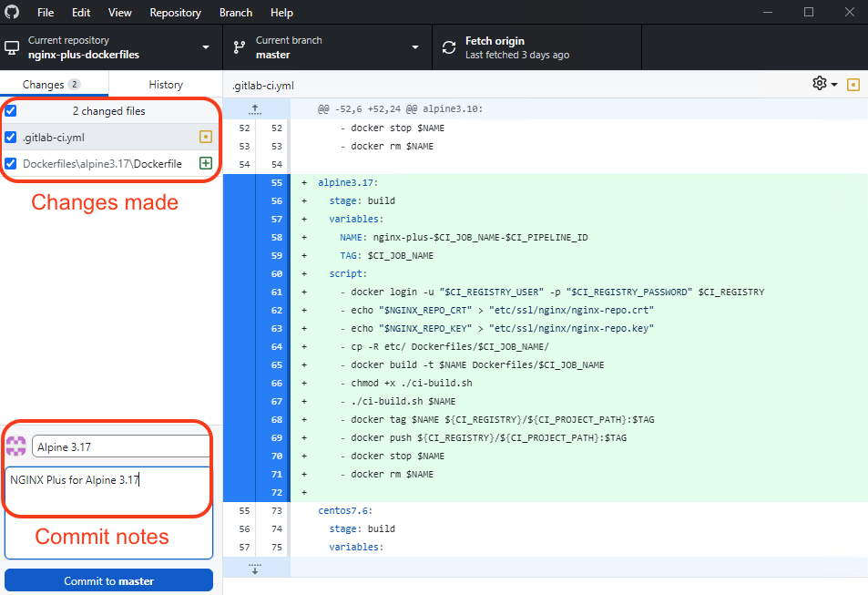Click the Commit to master button
868x595 pixels.
point(108,580)
